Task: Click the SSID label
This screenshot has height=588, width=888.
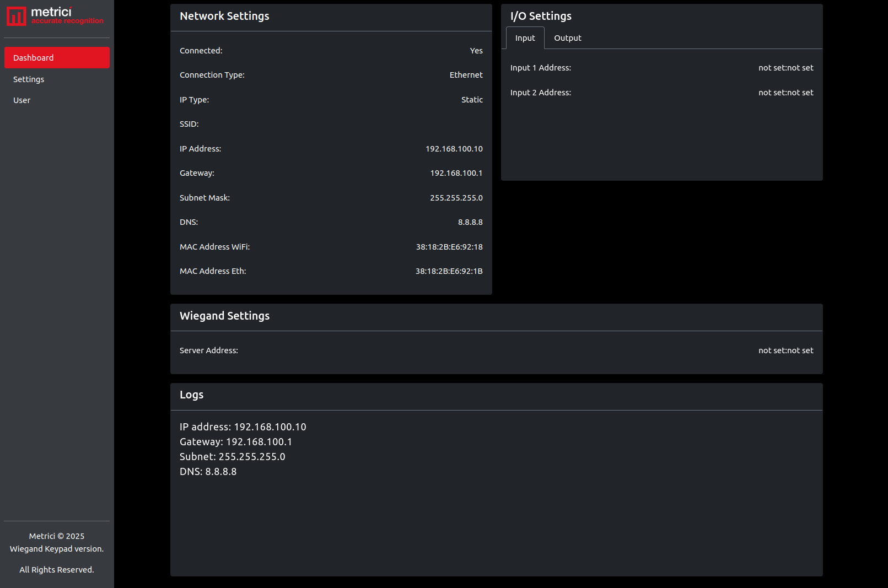Action: tap(189, 124)
